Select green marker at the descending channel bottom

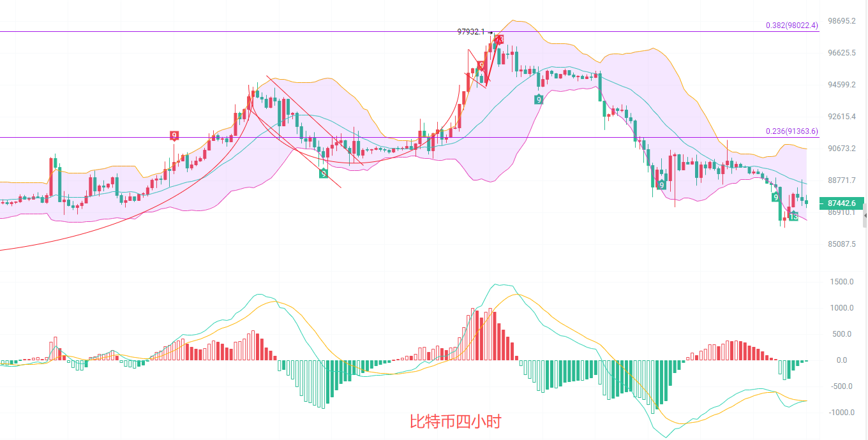click(324, 173)
